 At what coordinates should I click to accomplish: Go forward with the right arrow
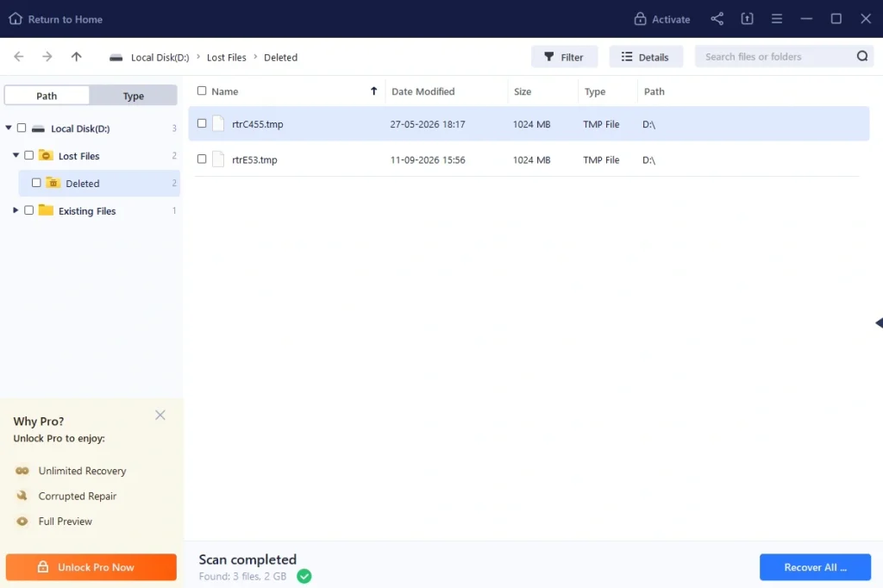47,56
